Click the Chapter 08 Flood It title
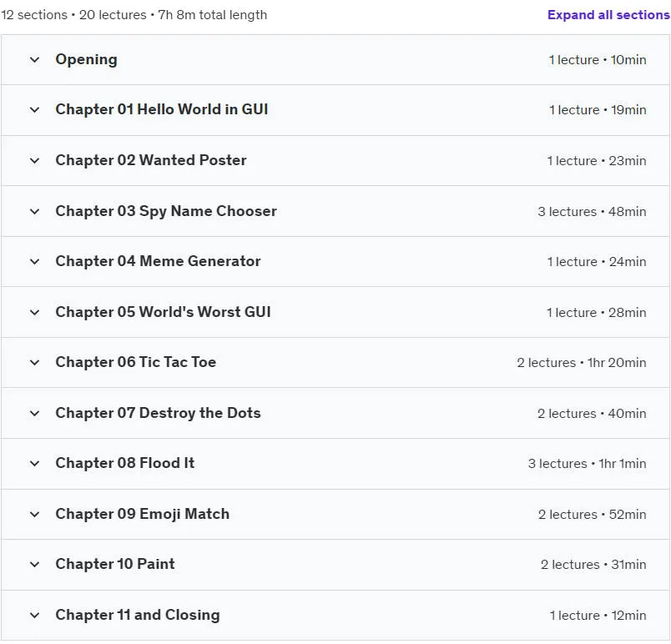Viewport: 671px width, 644px height. pyautogui.click(x=125, y=463)
